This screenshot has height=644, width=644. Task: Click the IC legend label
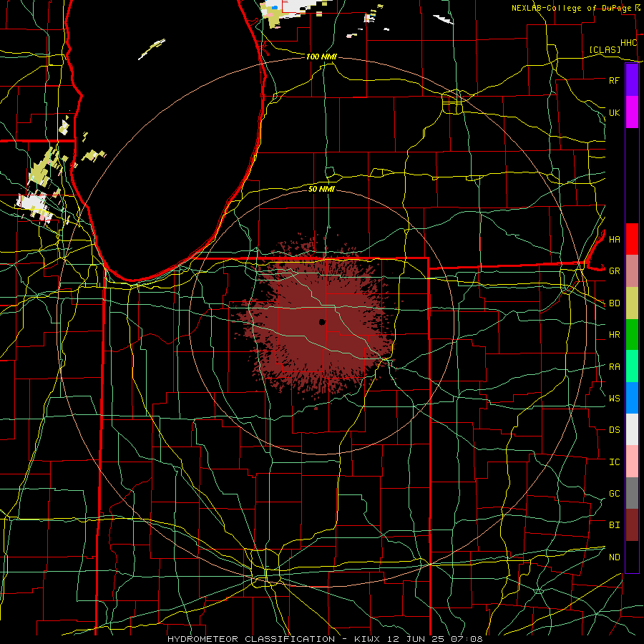[x=614, y=462]
